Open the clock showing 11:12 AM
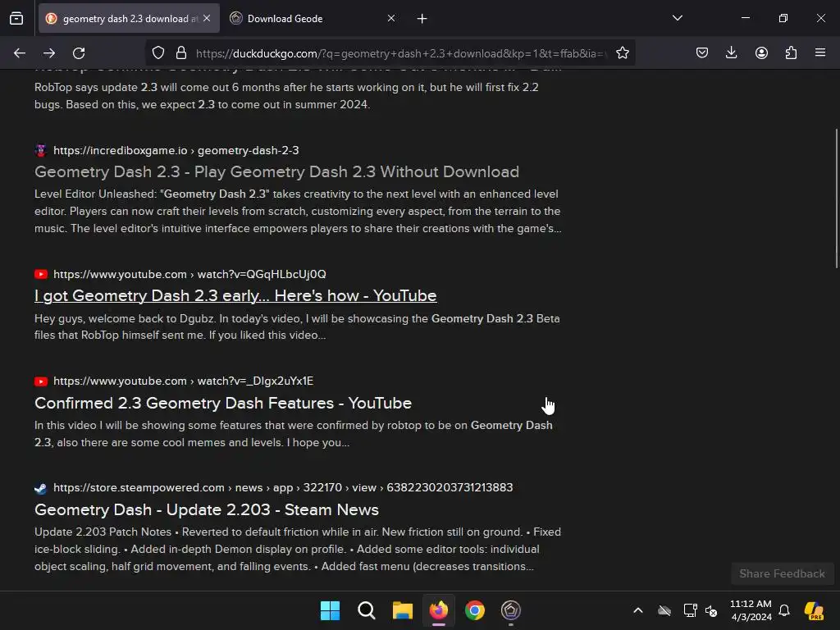This screenshot has height=630, width=840. pyautogui.click(x=751, y=610)
